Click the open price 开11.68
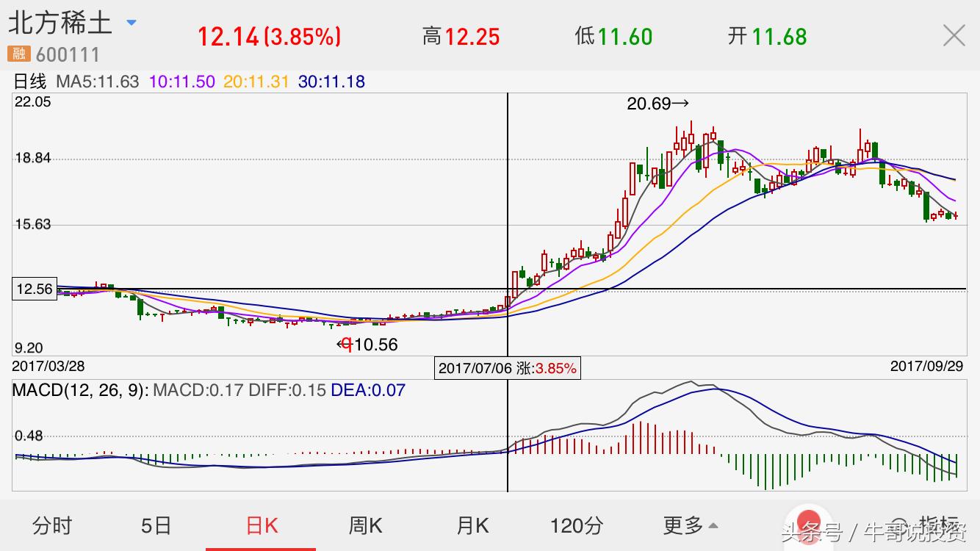The image size is (980, 551). tap(767, 35)
